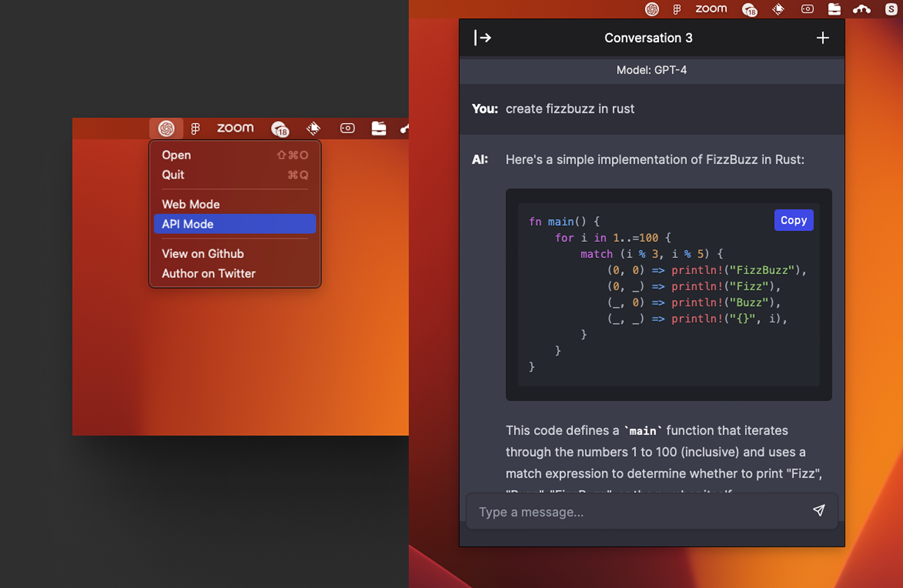Screen dimensions: 903x588
Task: Click the Figma menu bar icon
Action: 675,9
